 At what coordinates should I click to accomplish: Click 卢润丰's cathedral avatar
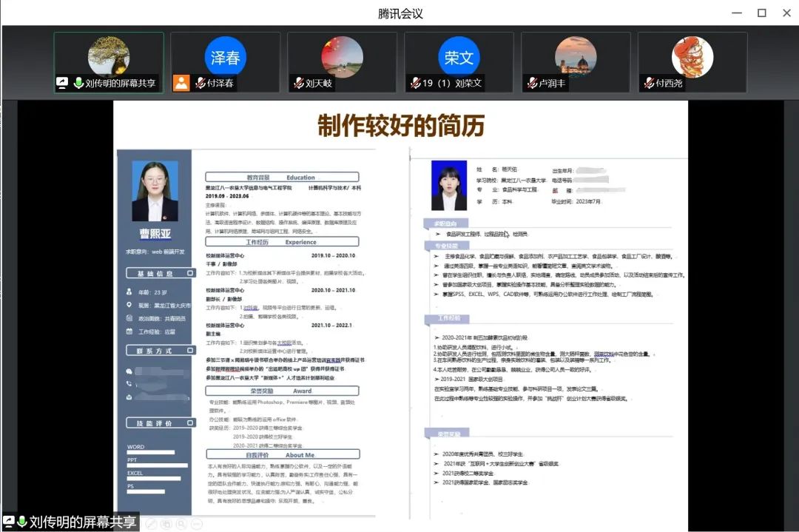pyautogui.click(x=576, y=55)
